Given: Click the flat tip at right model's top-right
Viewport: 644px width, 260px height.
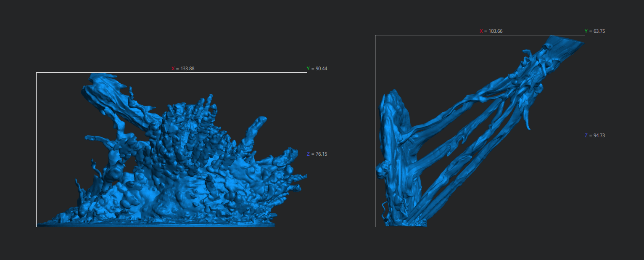Looking at the screenshot, I should (565, 44).
